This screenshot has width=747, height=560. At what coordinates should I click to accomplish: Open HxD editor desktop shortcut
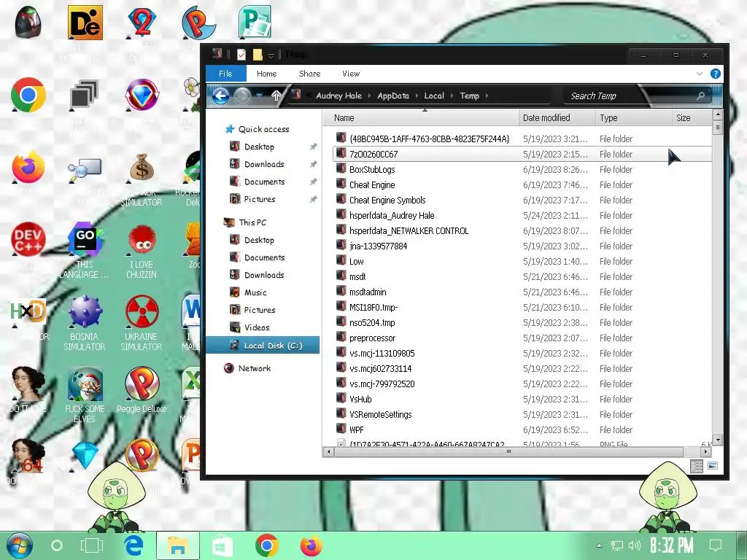(x=28, y=312)
